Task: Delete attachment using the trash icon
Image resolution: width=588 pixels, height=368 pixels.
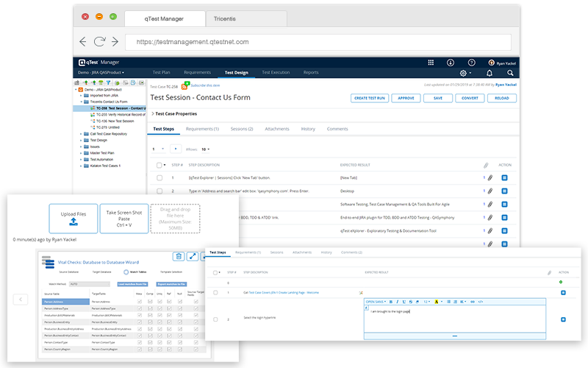Action: pyautogui.click(x=179, y=256)
